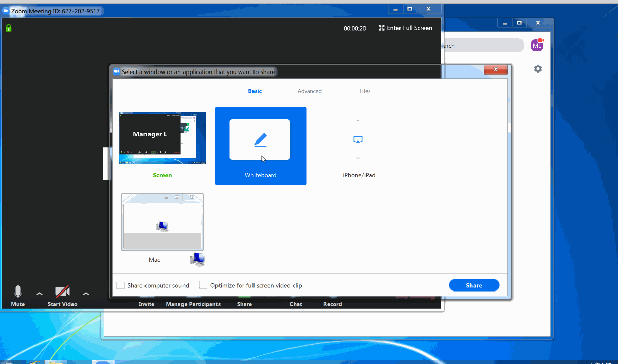
Task: Enable Share computer sound
Action: (121, 285)
